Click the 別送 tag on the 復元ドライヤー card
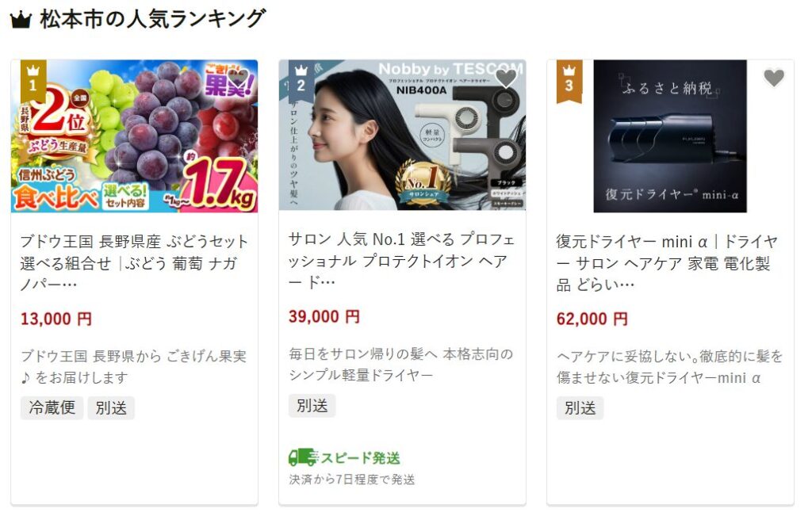 click(x=580, y=408)
